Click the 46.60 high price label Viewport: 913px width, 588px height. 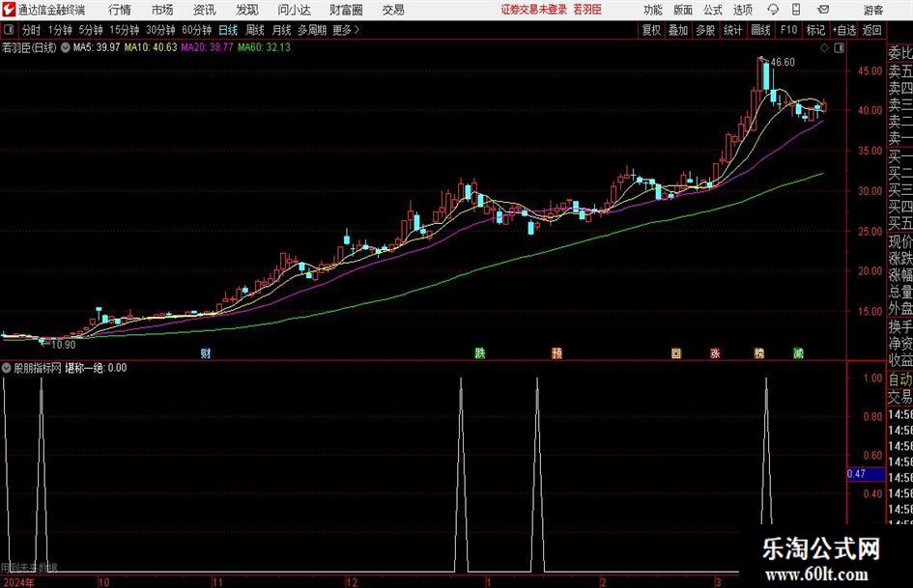[782, 63]
